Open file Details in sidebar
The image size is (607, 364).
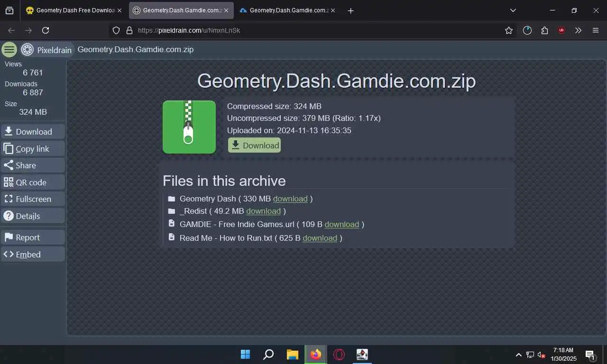(x=33, y=216)
